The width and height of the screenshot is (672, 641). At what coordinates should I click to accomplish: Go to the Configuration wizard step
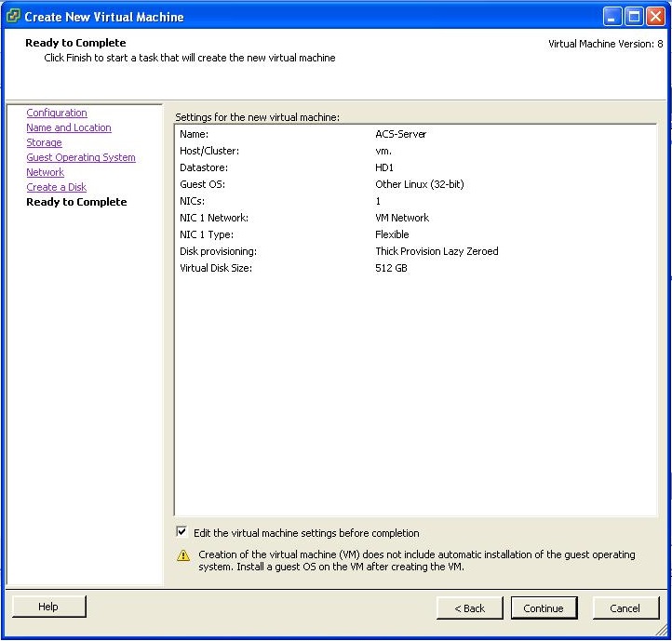(x=57, y=113)
